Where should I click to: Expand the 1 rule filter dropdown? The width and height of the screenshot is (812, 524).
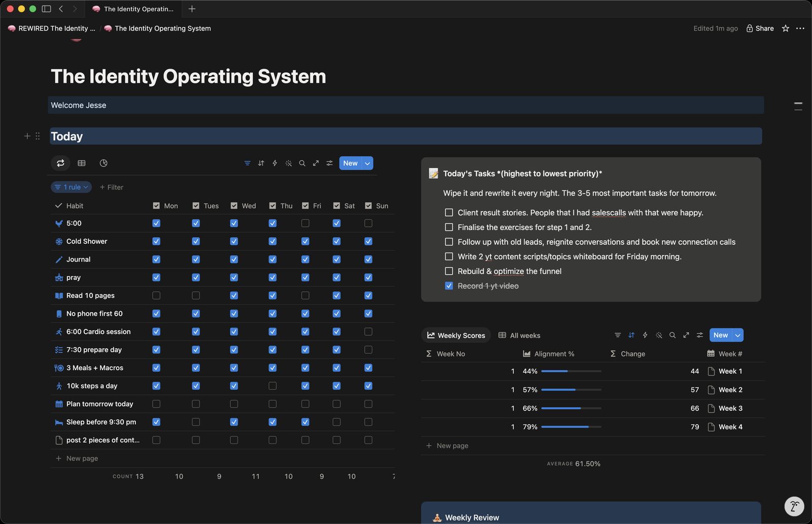click(71, 187)
